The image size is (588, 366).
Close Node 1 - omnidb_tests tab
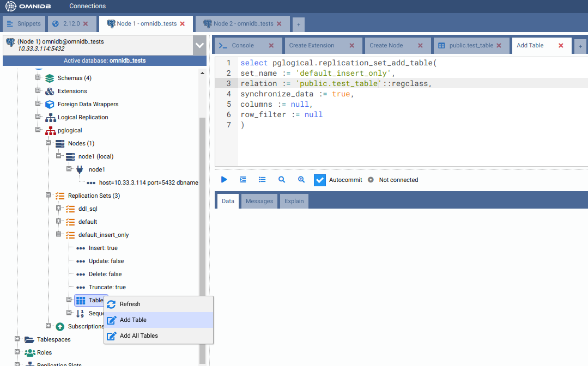182,23
